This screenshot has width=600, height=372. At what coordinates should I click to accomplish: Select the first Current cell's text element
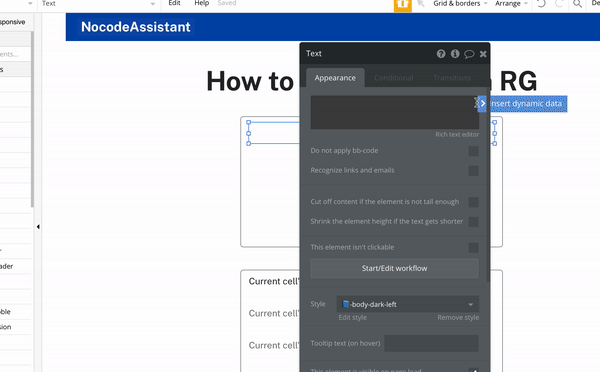[x=273, y=281]
